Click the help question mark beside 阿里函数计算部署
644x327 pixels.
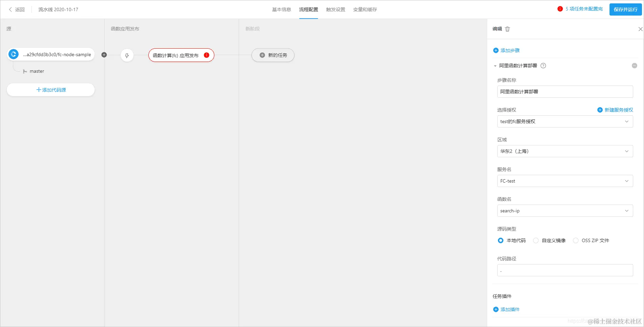click(x=543, y=66)
